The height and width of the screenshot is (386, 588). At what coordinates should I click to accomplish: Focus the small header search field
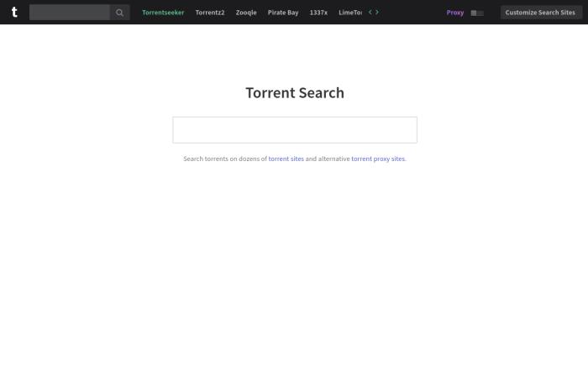tap(70, 13)
